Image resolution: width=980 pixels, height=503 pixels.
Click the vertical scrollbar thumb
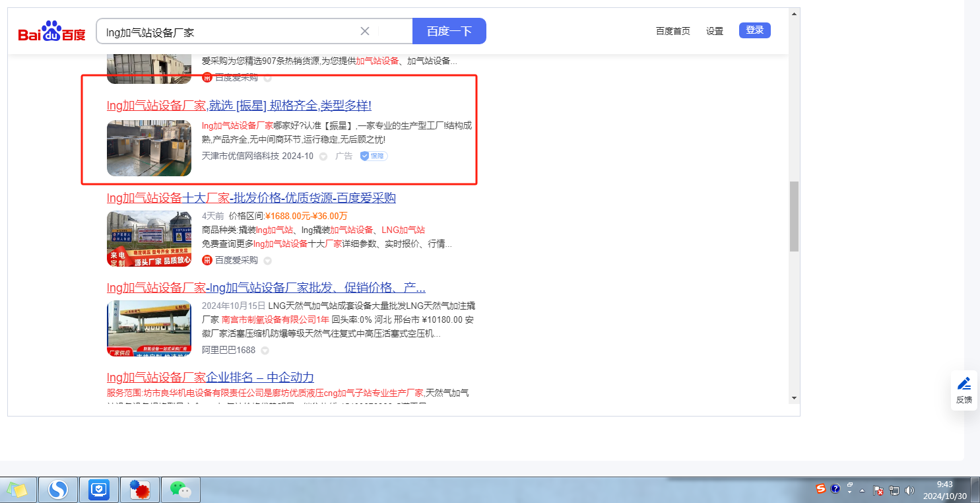pos(795,216)
